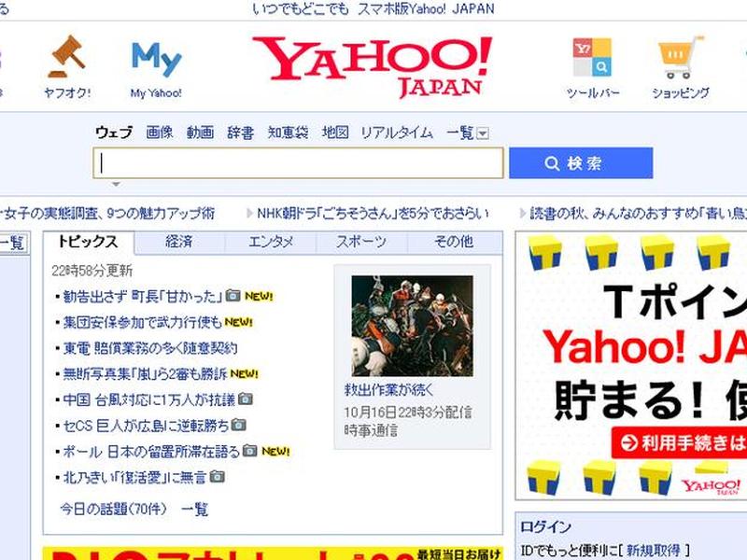This screenshot has width=747, height=560.
Task: Open headline 勧告出さず 町長「甘かった」
Action: coord(143,296)
